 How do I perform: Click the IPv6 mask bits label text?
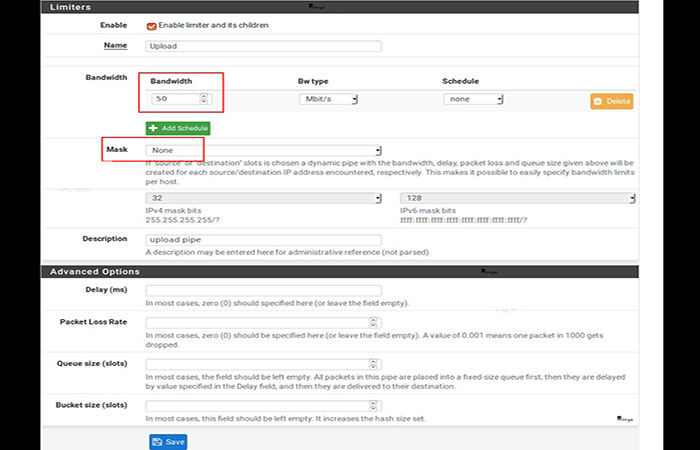coord(428,210)
